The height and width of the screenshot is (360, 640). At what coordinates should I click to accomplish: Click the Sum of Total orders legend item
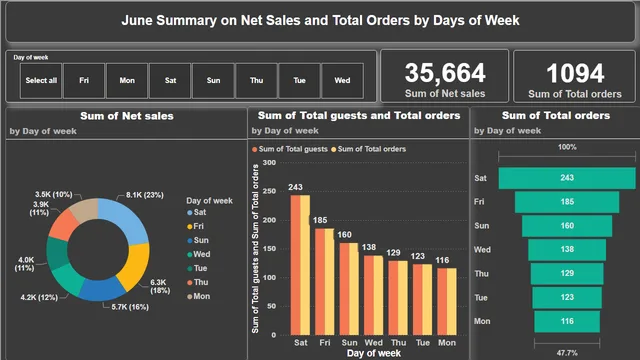pyautogui.click(x=369, y=149)
